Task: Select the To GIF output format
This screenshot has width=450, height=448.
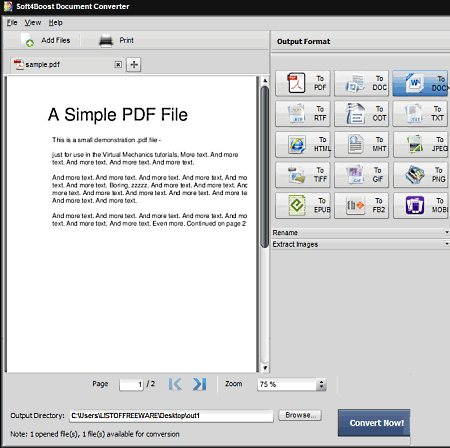Action: click(361, 175)
